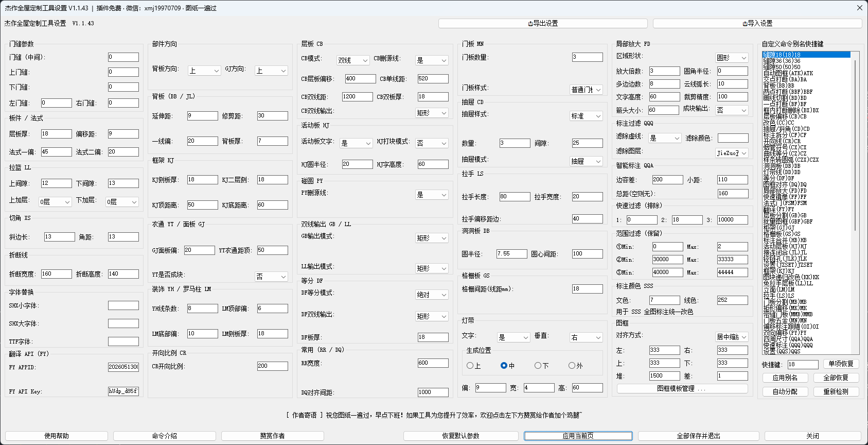Click the 全部恢复 button
This screenshot has width=868, height=445.
click(x=836, y=378)
